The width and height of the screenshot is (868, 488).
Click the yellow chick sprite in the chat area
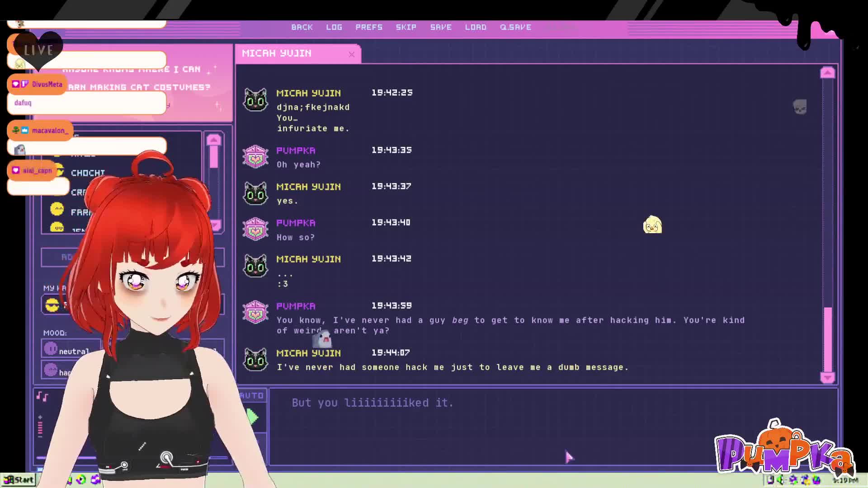point(652,225)
